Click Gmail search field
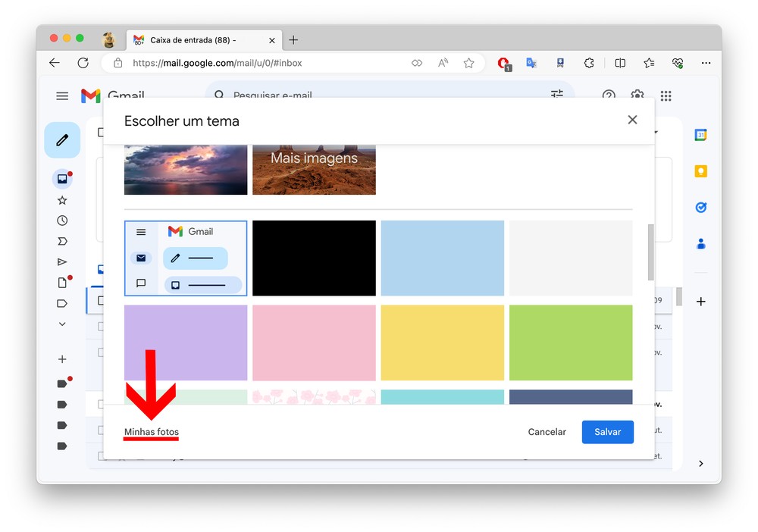758x532 pixels. click(x=389, y=92)
